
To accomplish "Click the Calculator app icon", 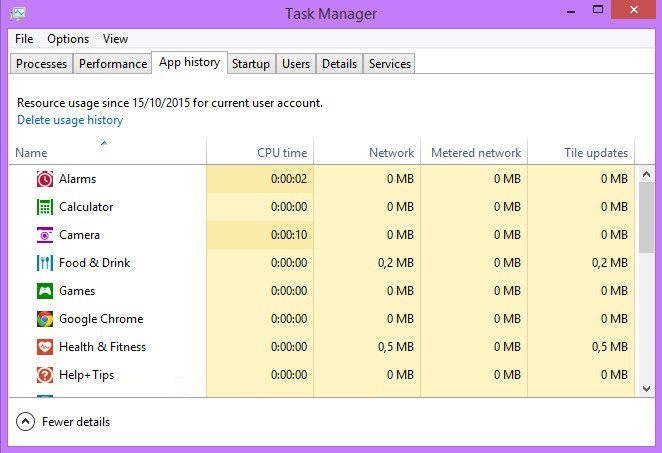I will click(x=45, y=207).
